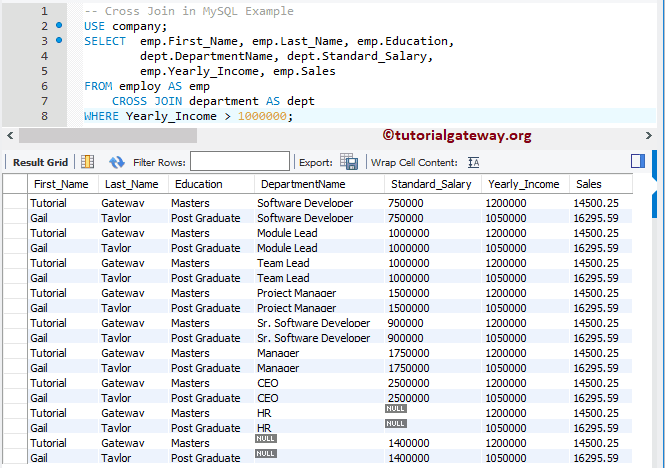Click the value '1000000' in WHERE clause
Viewport: 665px width, 468px height.
point(262,116)
